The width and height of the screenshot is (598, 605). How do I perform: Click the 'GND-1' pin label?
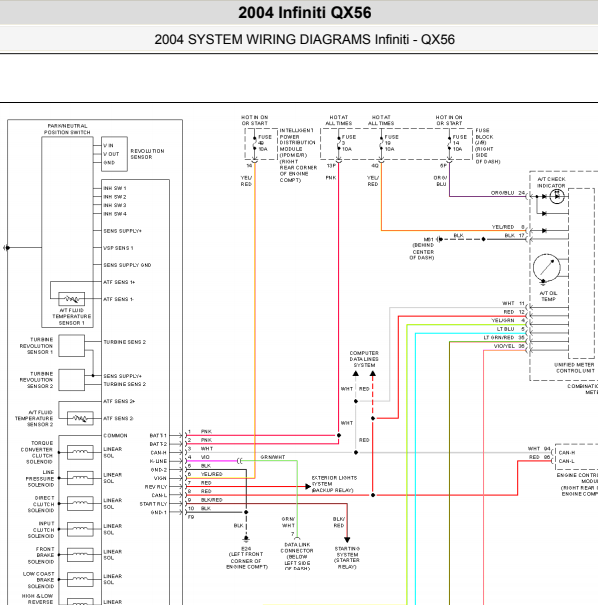pyautogui.click(x=159, y=512)
